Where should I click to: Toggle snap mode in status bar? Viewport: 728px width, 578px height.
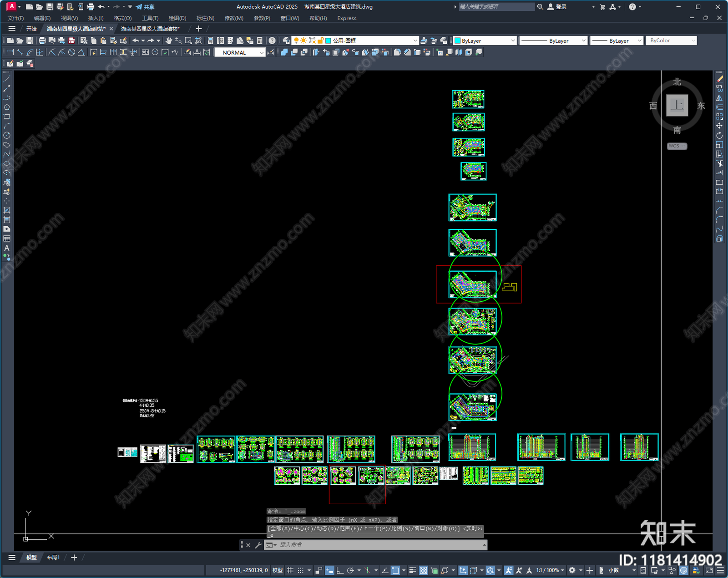click(x=301, y=570)
